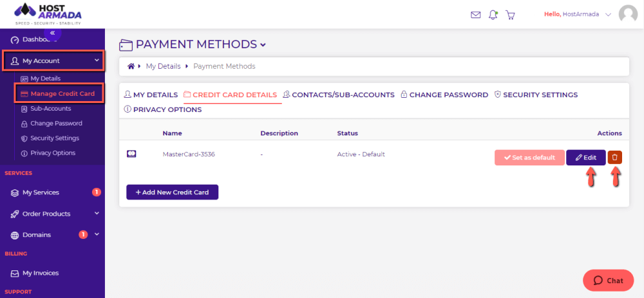644x298 pixels.
Task: Click the Actions column header
Action: [x=609, y=133]
